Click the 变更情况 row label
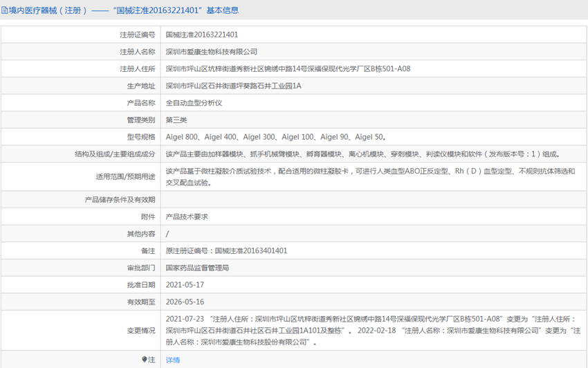The height and width of the screenshot is (368, 588). pyautogui.click(x=141, y=331)
